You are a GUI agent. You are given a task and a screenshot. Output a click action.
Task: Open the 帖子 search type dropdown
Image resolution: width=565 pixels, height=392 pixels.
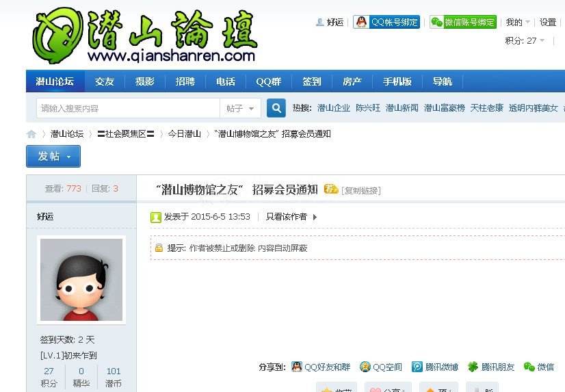coord(242,108)
